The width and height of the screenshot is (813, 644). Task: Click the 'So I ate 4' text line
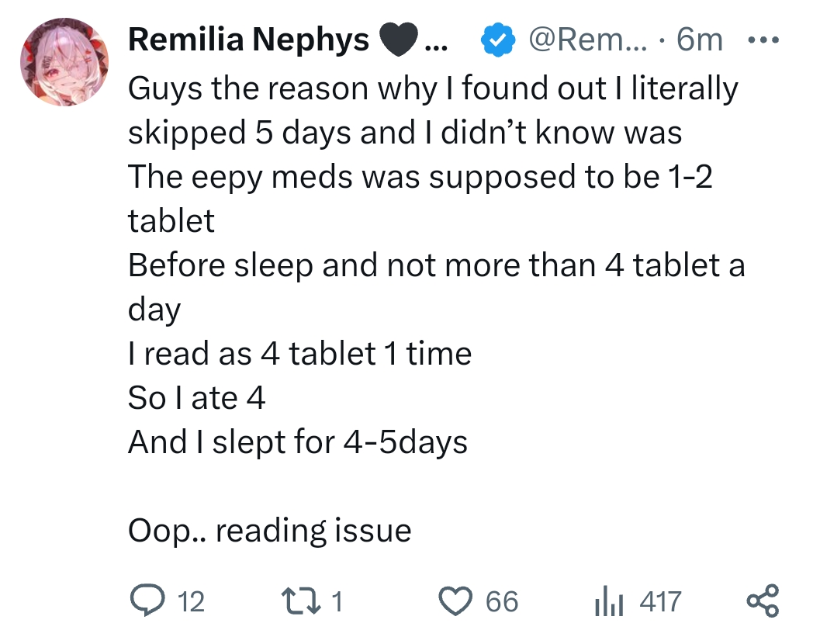click(196, 398)
